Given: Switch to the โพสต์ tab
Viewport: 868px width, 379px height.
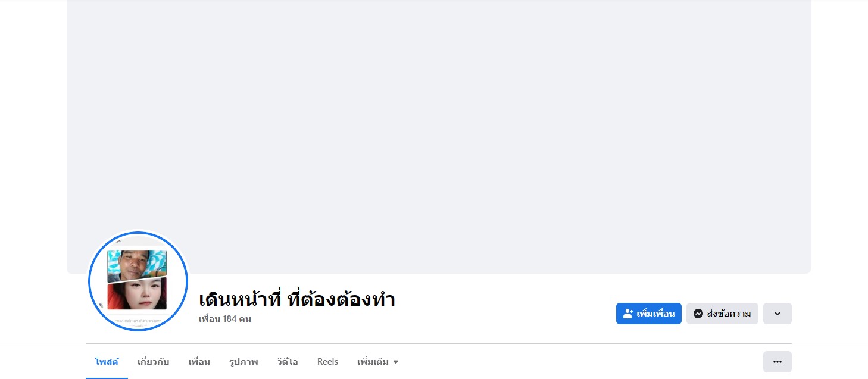Looking at the screenshot, I should pyautogui.click(x=107, y=362).
